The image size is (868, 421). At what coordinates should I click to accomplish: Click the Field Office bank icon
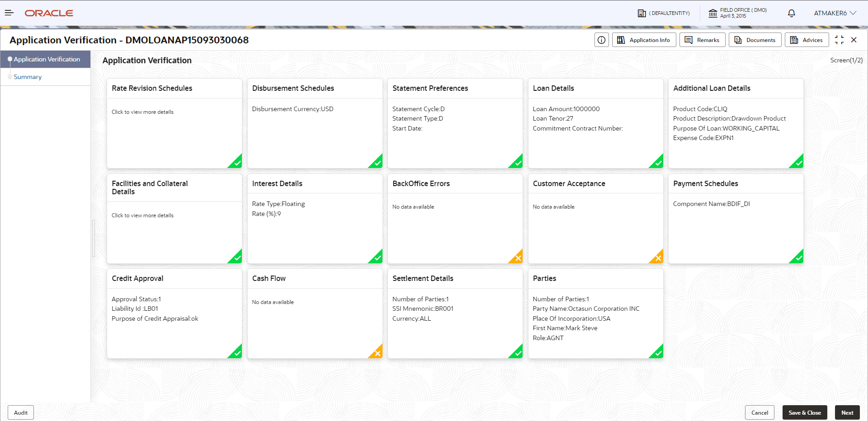point(713,13)
